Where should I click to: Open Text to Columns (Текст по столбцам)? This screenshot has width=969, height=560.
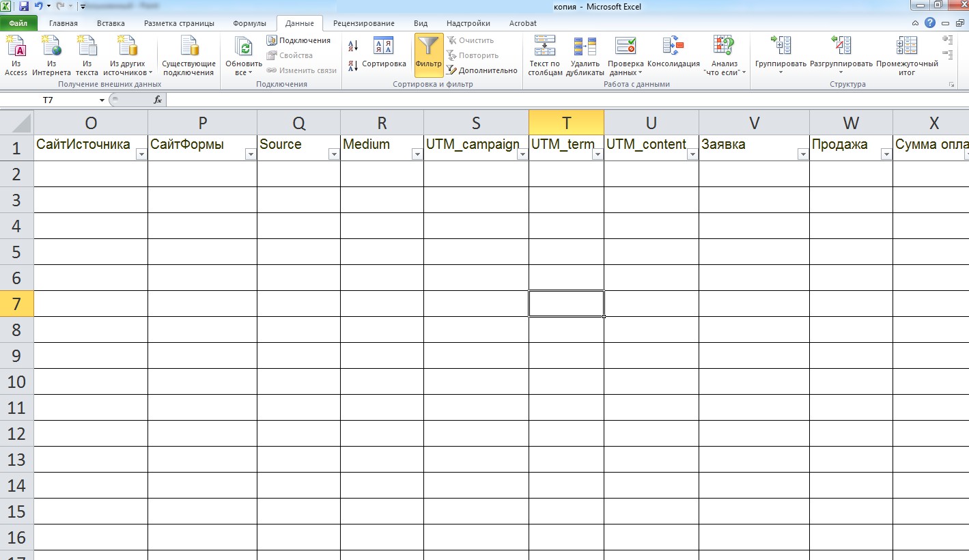pos(545,56)
